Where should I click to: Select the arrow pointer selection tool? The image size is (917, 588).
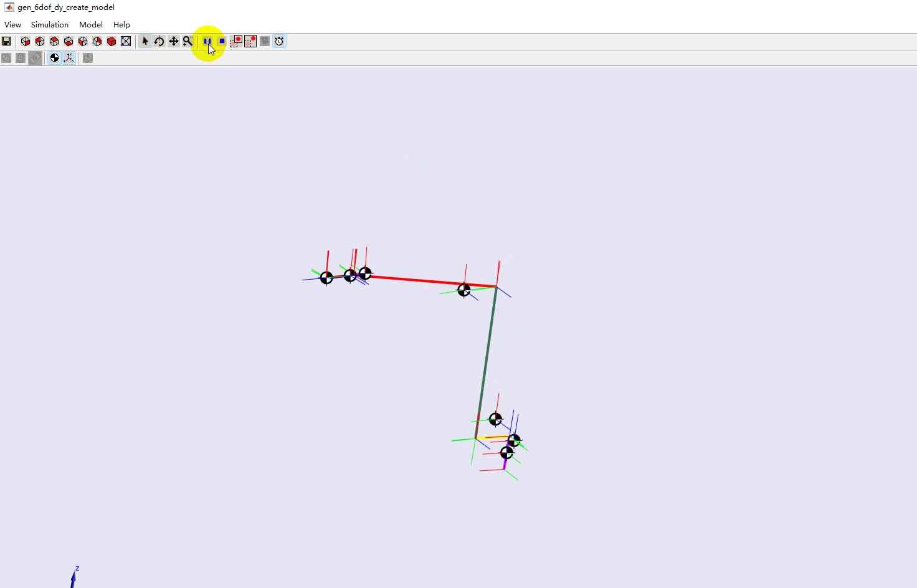click(x=145, y=41)
